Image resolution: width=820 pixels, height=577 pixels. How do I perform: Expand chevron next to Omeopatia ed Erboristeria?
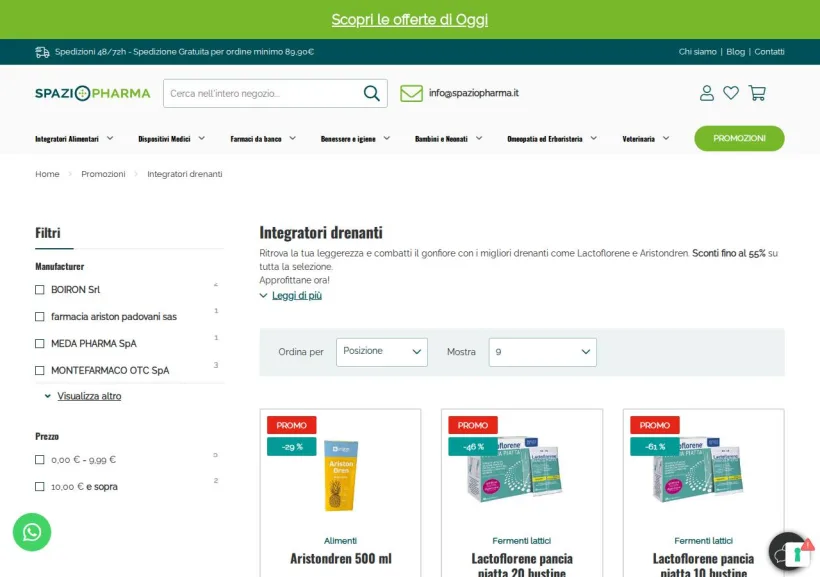[x=594, y=138]
